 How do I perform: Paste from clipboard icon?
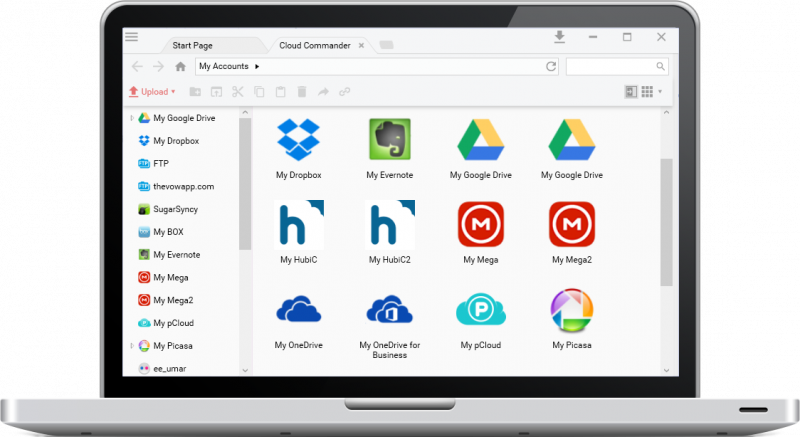click(281, 92)
